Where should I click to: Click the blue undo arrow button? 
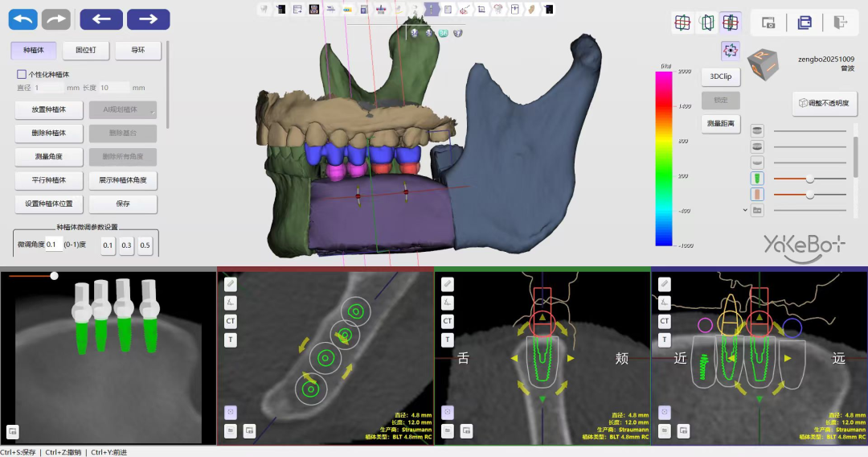point(23,19)
